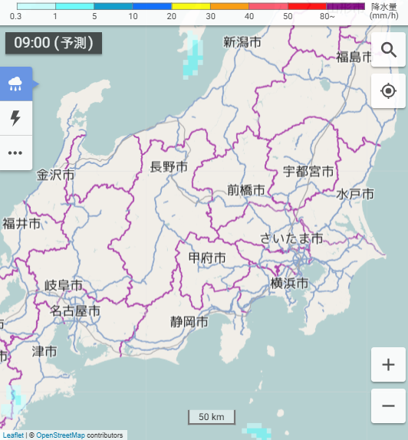
Task: Click the rain patch near 新潟市 coast
Action: pyautogui.click(x=193, y=57)
